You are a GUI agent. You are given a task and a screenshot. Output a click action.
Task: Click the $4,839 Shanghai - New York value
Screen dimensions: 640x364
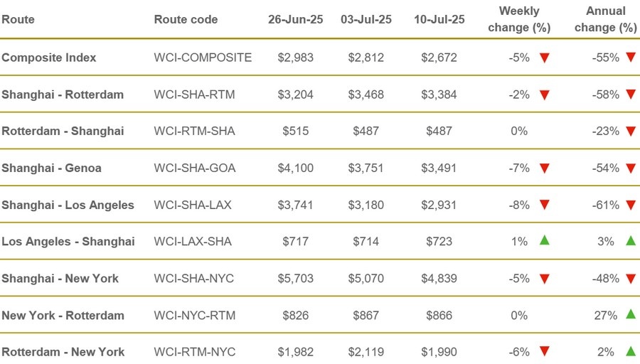click(x=439, y=279)
